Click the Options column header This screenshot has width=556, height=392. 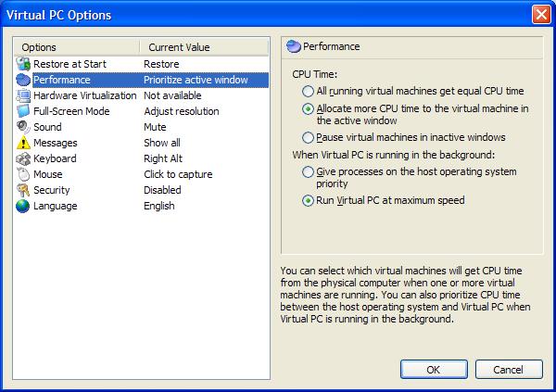pyautogui.click(x=77, y=47)
